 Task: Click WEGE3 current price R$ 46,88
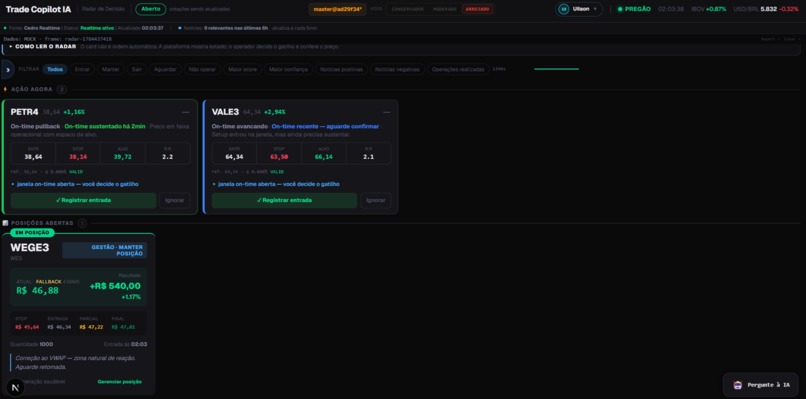click(x=37, y=291)
